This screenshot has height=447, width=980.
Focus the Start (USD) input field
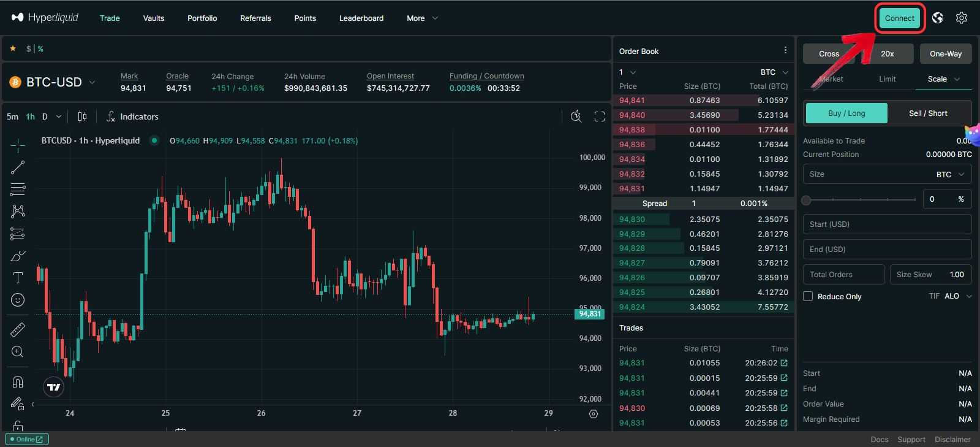(887, 224)
